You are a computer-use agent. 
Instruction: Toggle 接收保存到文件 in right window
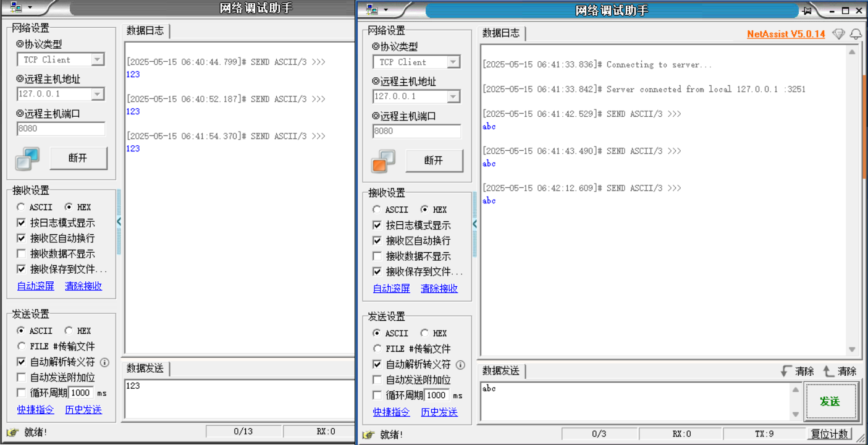point(377,271)
